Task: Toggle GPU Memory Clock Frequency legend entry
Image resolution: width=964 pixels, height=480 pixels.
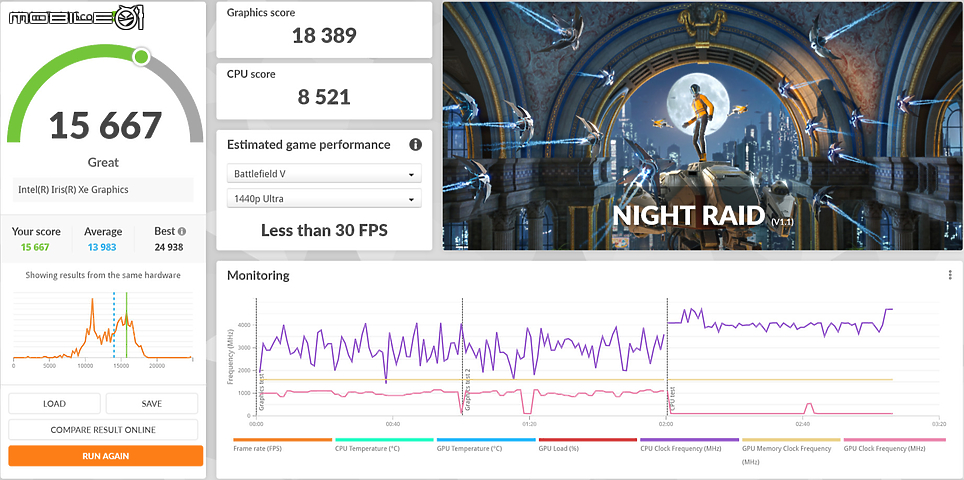Action: 791,451
